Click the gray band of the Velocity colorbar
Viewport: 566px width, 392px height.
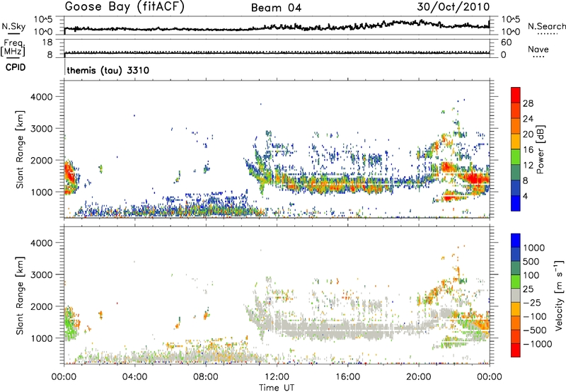(x=516, y=296)
